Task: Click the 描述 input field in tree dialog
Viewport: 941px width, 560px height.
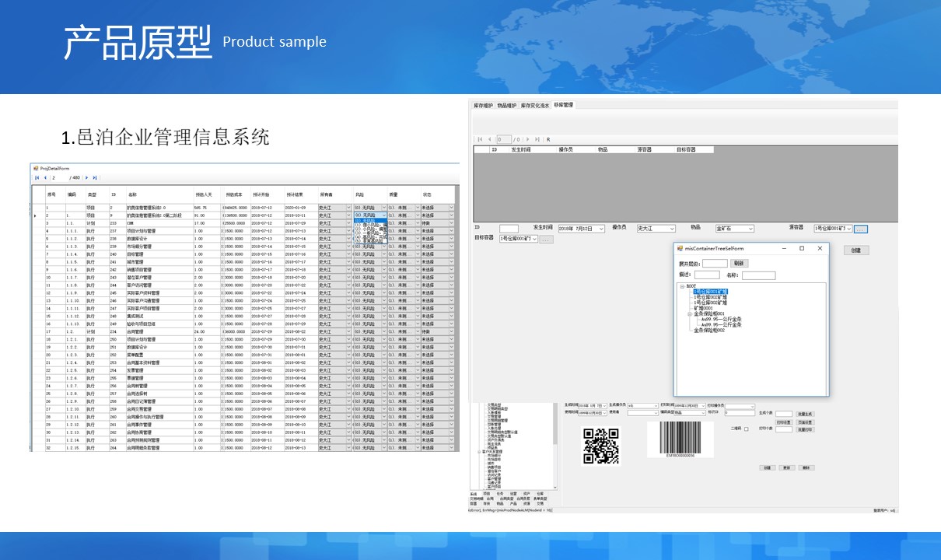Action: tap(707, 275)
